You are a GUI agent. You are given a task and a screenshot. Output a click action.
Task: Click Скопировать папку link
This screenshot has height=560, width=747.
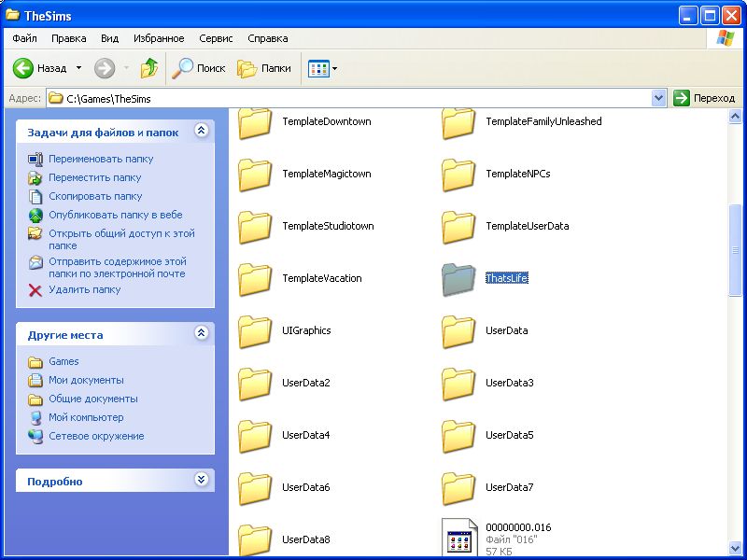95,196
